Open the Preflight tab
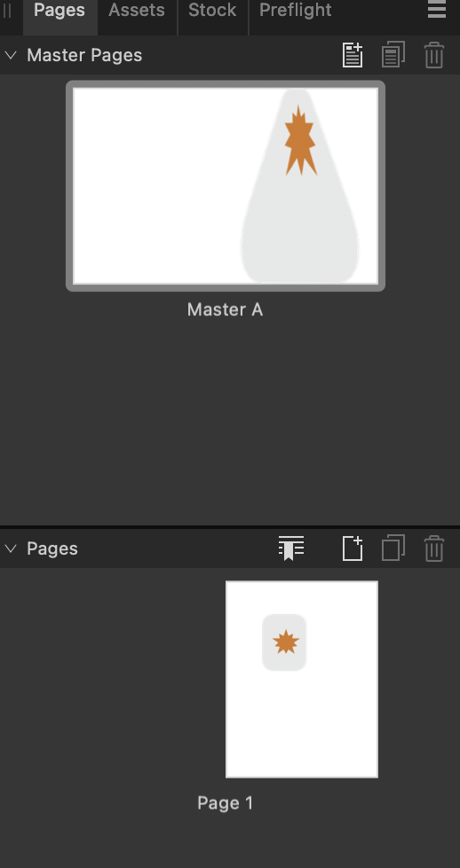The width and height of the screenshot is (460, 868). tap(296, 10)
